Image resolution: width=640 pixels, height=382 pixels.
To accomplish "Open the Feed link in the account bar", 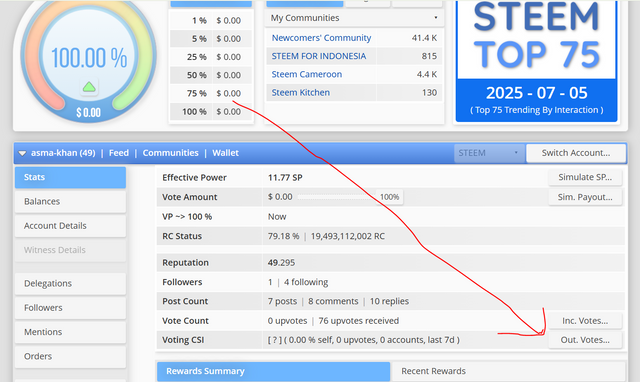I will pos(119,153).
